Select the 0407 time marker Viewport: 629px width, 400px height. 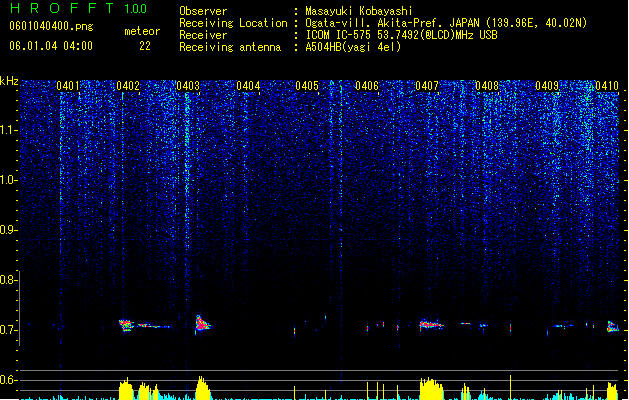pos(427,86)
